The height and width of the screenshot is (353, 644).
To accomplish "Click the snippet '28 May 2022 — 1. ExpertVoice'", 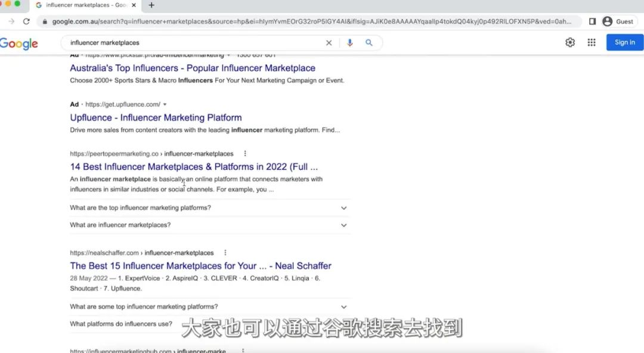I will (115, 278).
